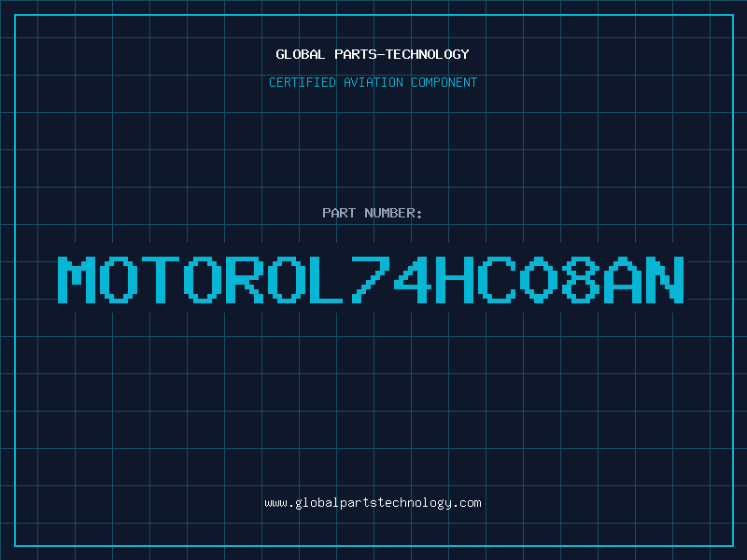
Task: Click the PART NUMBER: label
Action: point(373,213)
